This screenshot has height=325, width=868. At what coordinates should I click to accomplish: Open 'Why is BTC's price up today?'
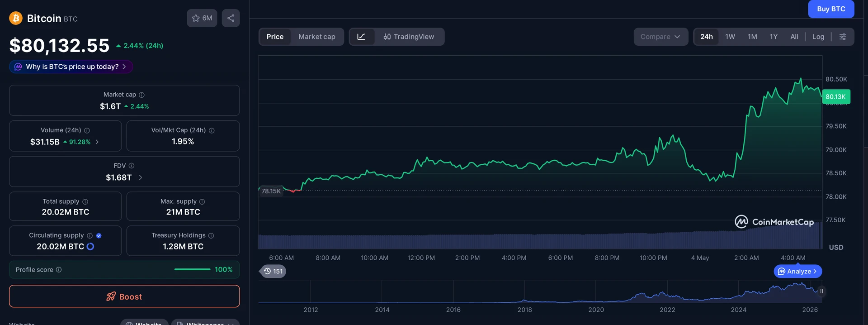coord(71,67)
